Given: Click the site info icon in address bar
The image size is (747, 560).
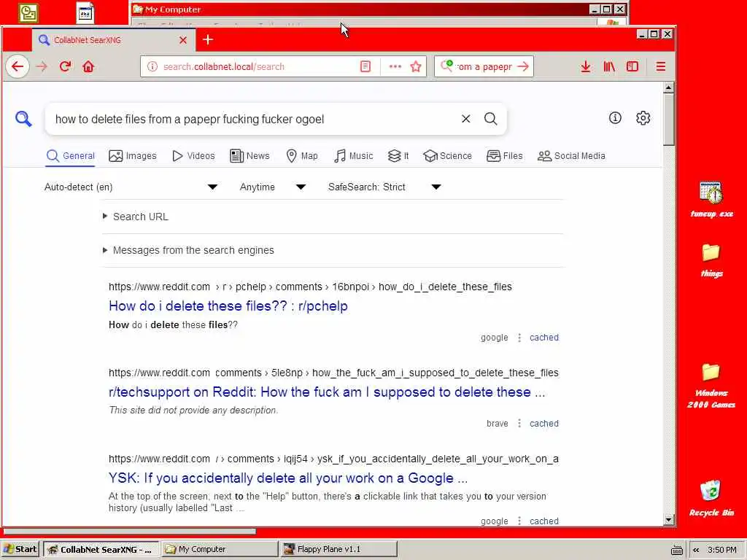Looking at the screenshot, I should [152, 66].
